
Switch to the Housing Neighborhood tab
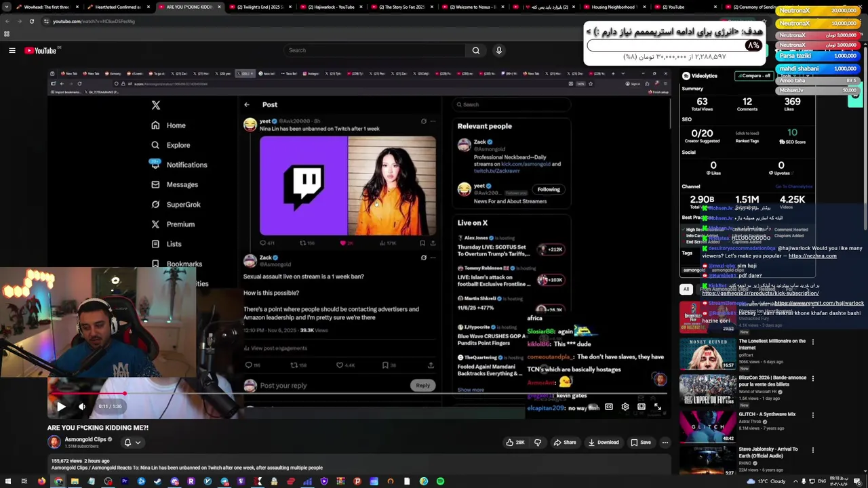click(615, 7)
